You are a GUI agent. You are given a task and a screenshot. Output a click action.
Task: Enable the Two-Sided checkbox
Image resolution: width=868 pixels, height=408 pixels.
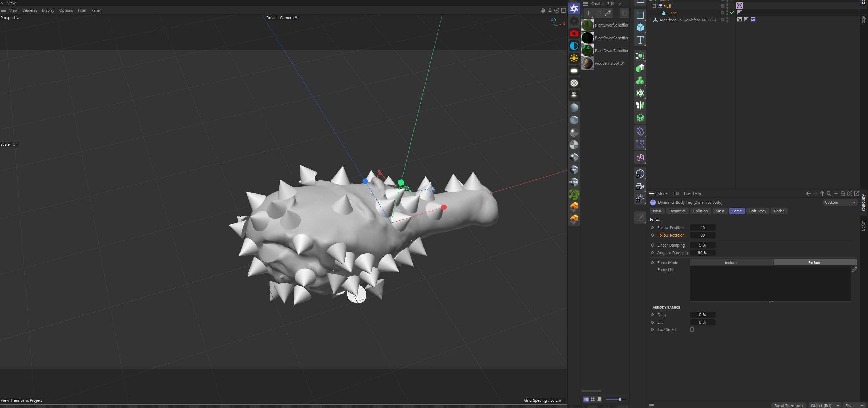692,329
